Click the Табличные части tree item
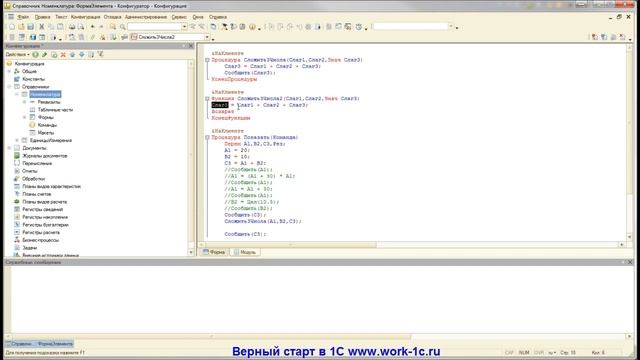 tap(55, 110)
